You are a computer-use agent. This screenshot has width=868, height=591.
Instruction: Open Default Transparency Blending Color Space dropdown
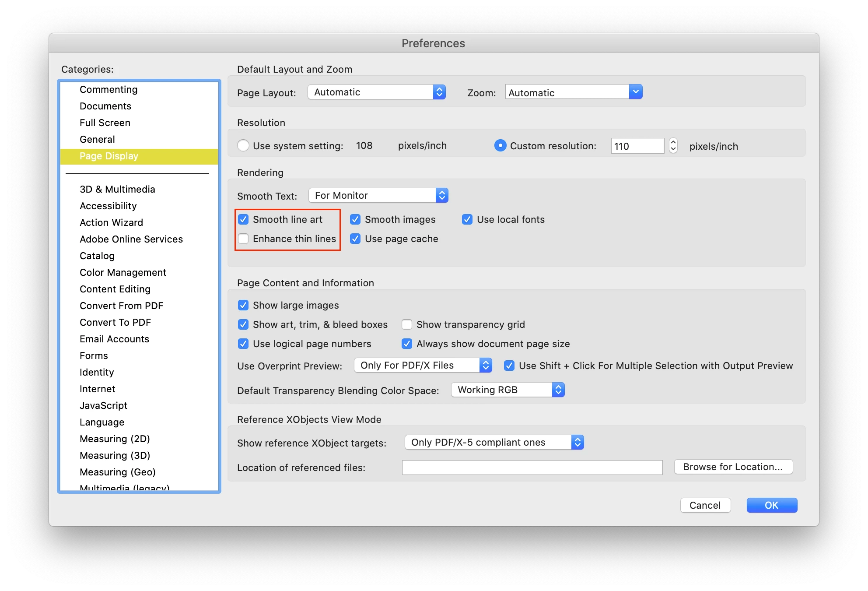point(507,390)
